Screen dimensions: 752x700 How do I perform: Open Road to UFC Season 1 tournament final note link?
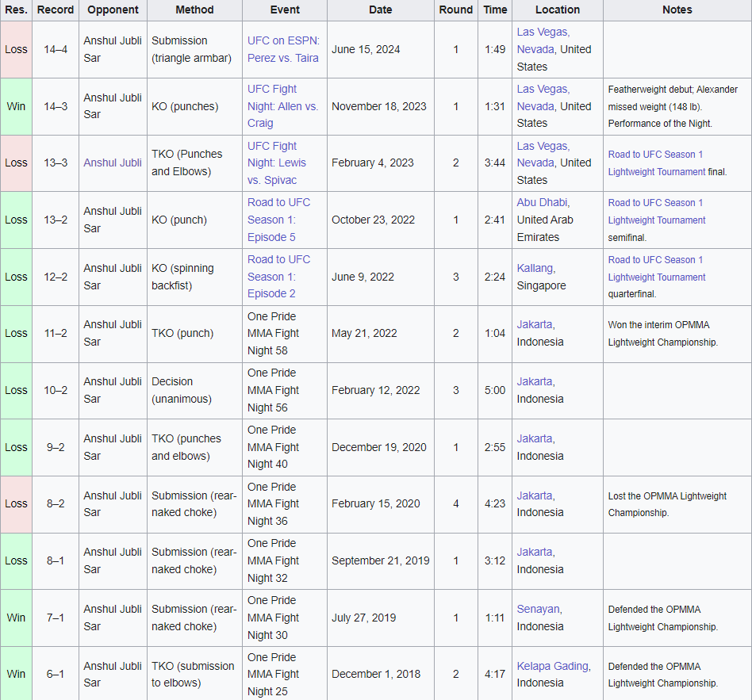657,163
